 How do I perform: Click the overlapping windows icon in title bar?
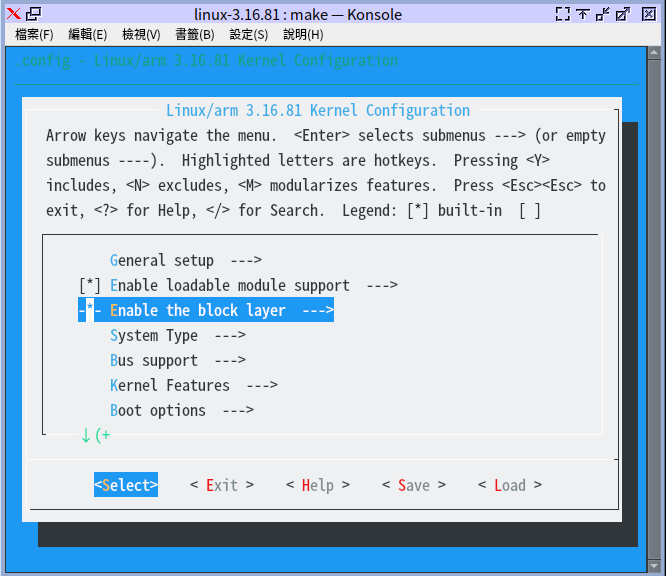point(33,14)
